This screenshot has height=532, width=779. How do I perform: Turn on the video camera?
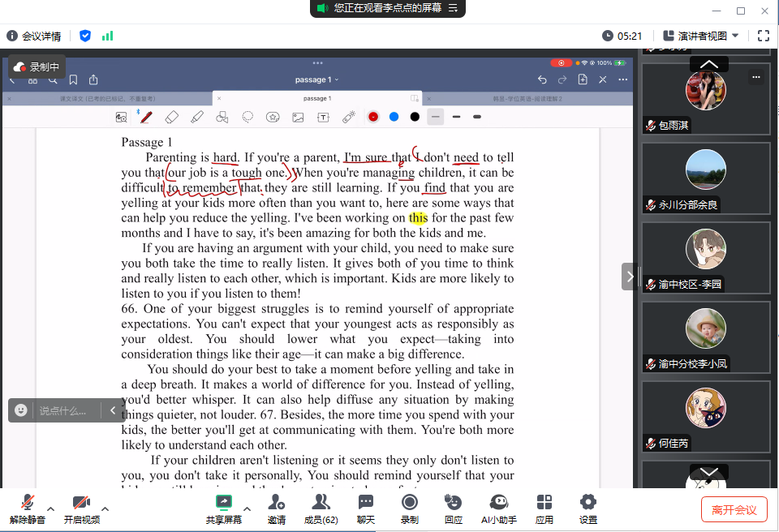coord(81,508)
